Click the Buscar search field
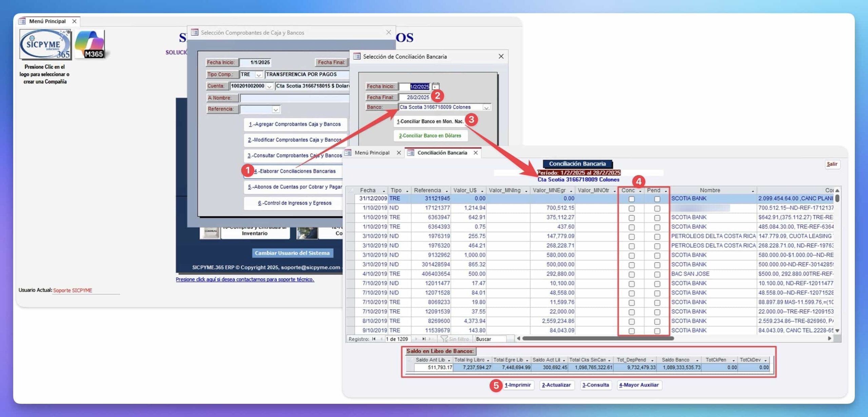This screenshot has height=417, width=868. point(490,339)
